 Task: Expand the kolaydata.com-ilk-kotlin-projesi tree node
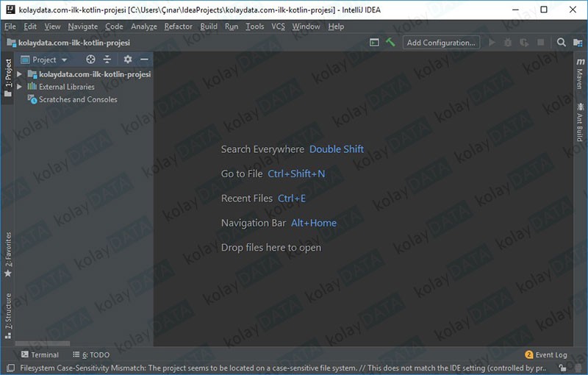click(19, 74)
